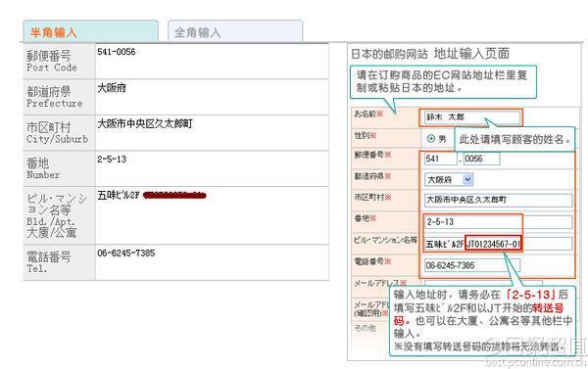Click the second postal code field 0056
This screenshot has width=588, height=369.
click(x=481, y=159)
